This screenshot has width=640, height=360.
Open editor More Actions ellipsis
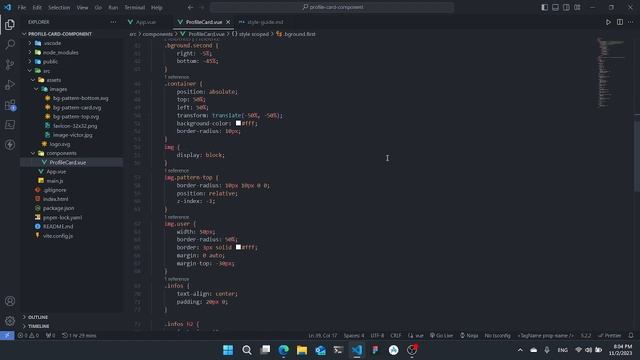(631, 22)
